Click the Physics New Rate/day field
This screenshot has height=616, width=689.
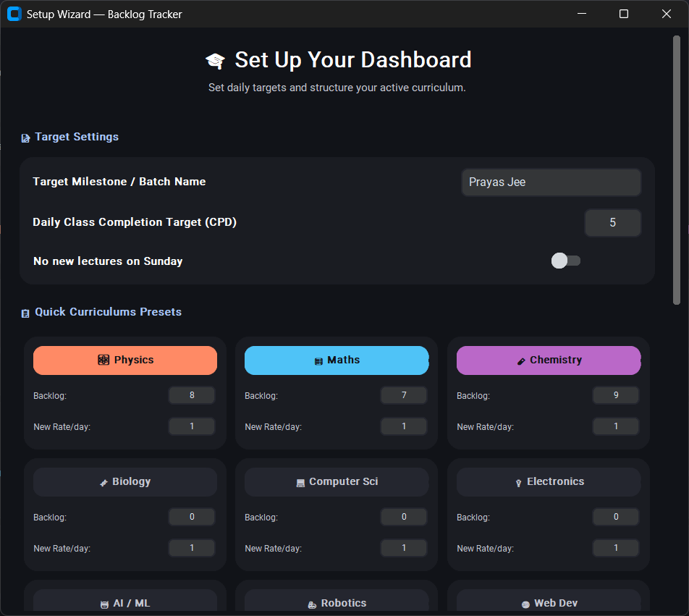(x=192, y=426)
